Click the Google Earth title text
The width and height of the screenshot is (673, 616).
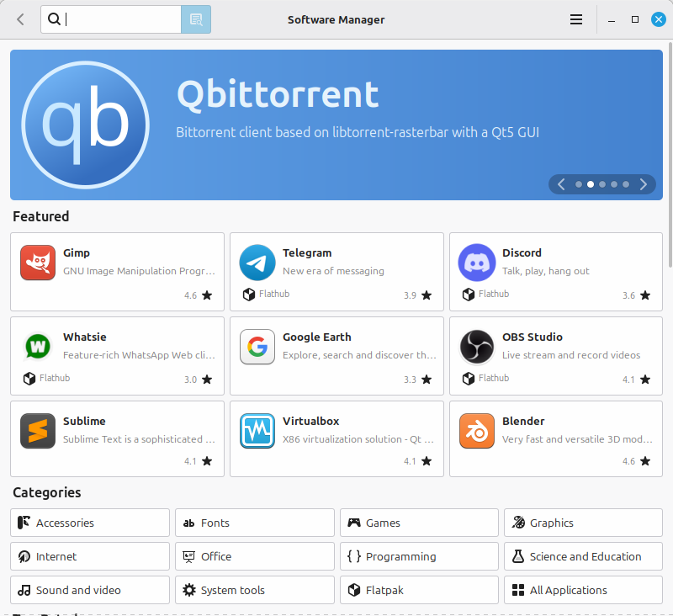317,337
